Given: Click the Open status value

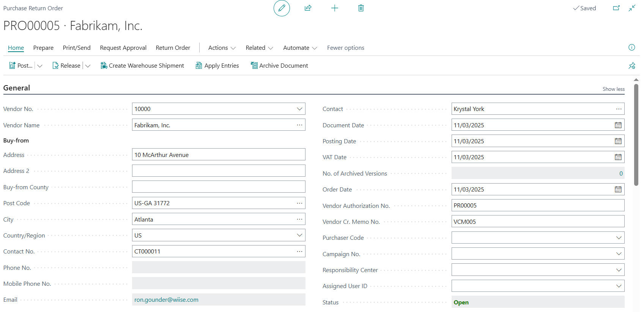Looking at the screenshot, I should pyautogui.click(x=461, y=302).
